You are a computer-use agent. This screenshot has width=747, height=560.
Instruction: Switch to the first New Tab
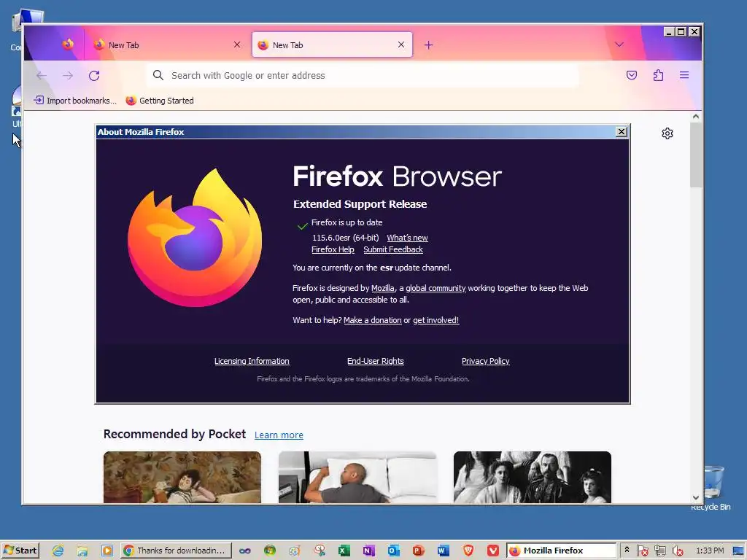coord(168,44)
